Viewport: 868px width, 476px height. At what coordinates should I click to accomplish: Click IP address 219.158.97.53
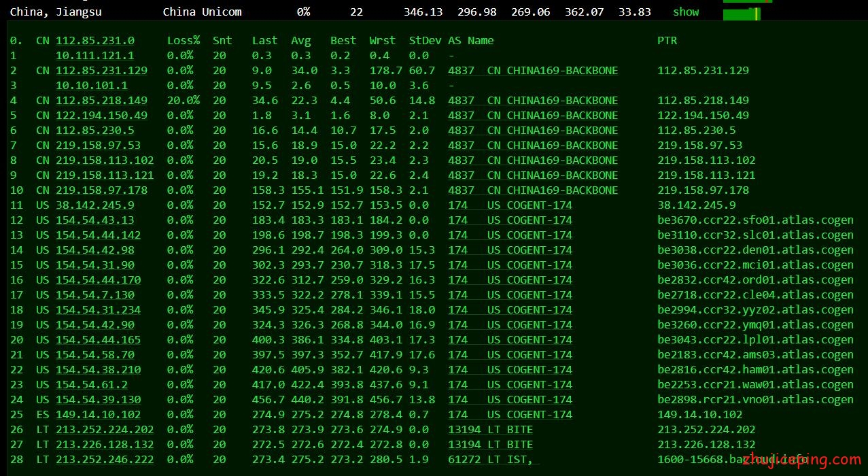tap(98, 146)
